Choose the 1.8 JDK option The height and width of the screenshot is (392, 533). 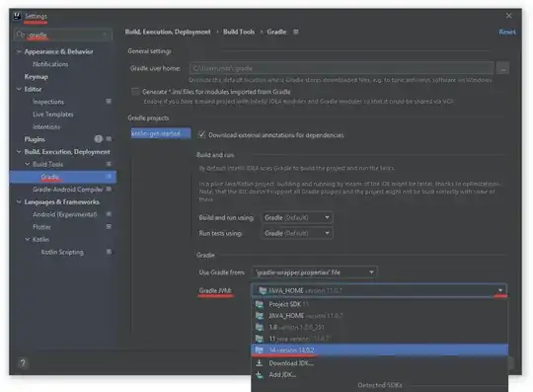coord(379,327)
